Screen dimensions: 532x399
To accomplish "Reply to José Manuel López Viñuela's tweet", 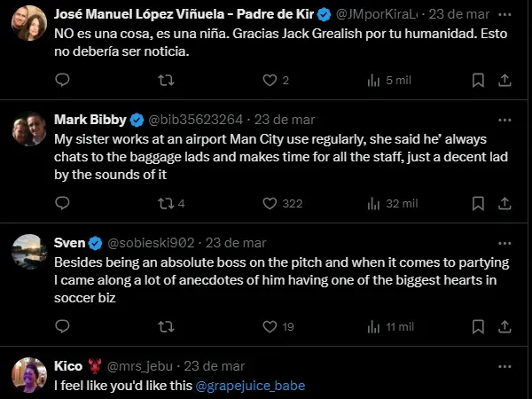I will (x=62, y=80).
